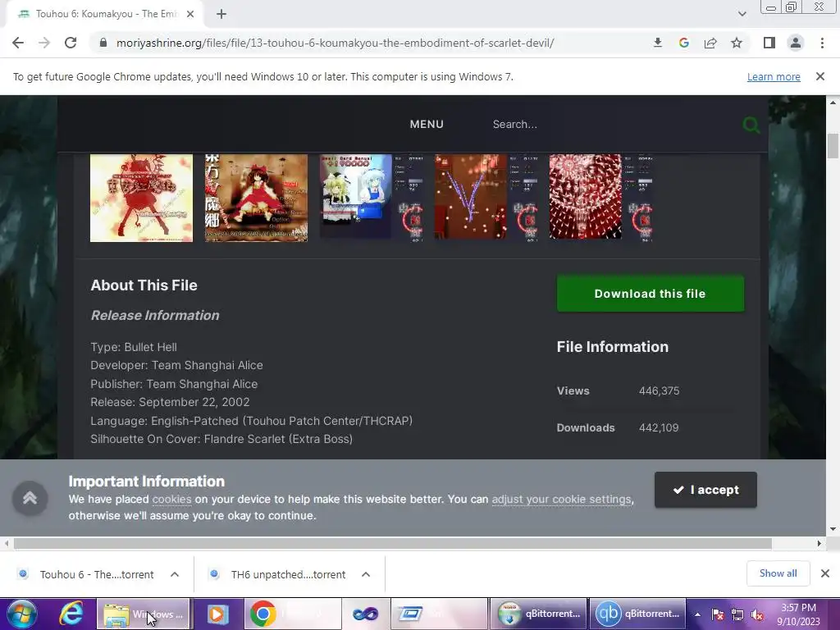Open the Chrome profile avatar
Image resolution: width=840 pixels, height=630 pixels.
[796, 43]
